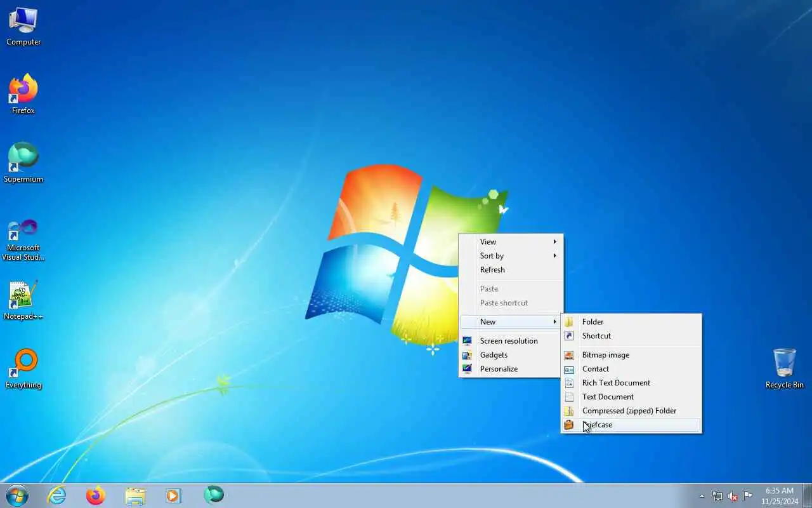Viewport: 812px width, 508px height.
Task: Create a new Bitmap image
Action: [x=631, y=355]
